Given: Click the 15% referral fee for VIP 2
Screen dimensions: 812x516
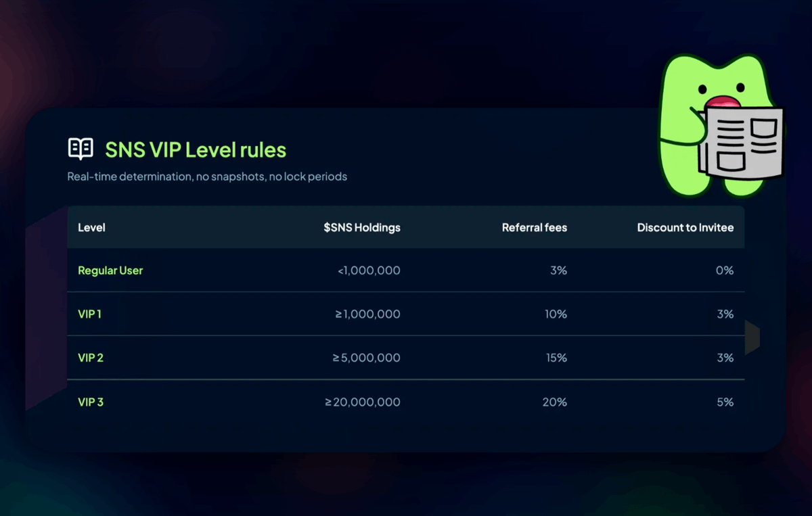Looking at the screenshot, I should pyautogui.click(x=556, y=358).
